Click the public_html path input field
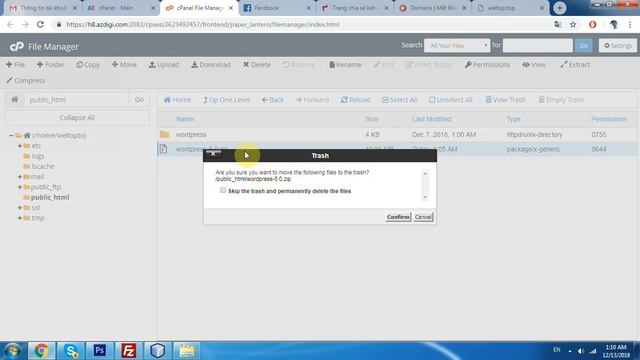640x360 pixels. [x=77, y=100]
